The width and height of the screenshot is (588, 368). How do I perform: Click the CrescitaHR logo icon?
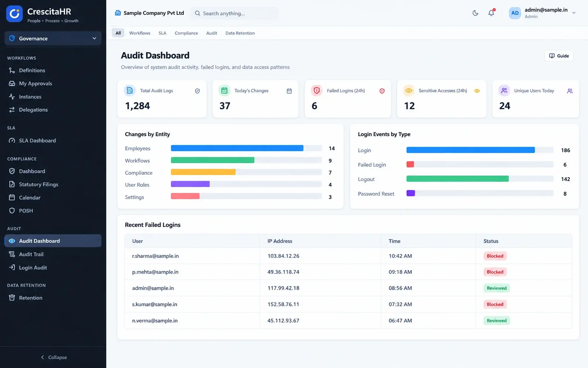tap(14, 14)
